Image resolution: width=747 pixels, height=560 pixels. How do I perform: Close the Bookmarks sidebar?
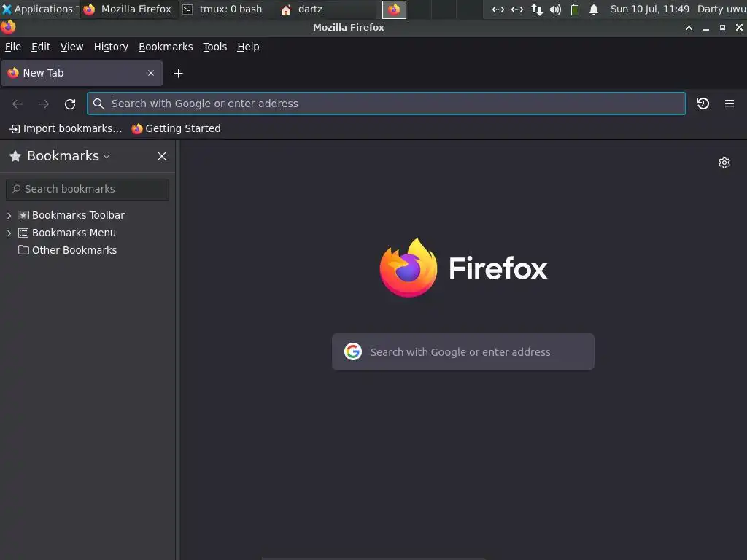[x=162, y=156]
